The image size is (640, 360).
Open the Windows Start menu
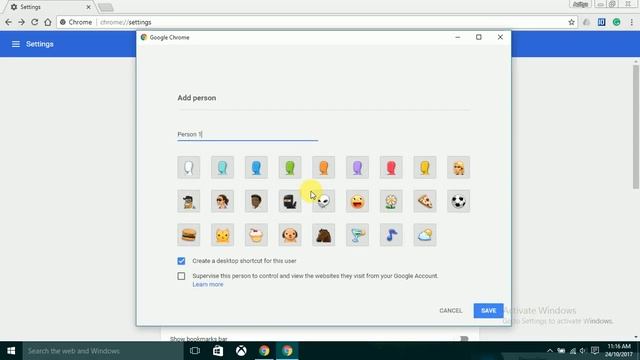pos(11,351)
